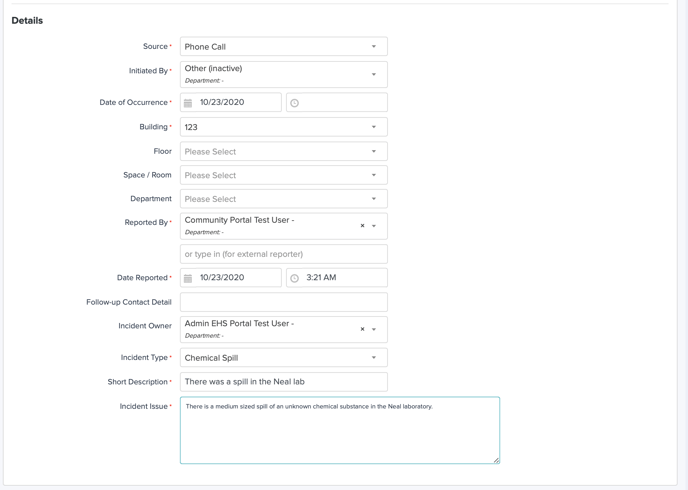The width and height of the screenshot is (688, 490).
Task: Open the Space / Room dropdown
Action: (283, 175)
